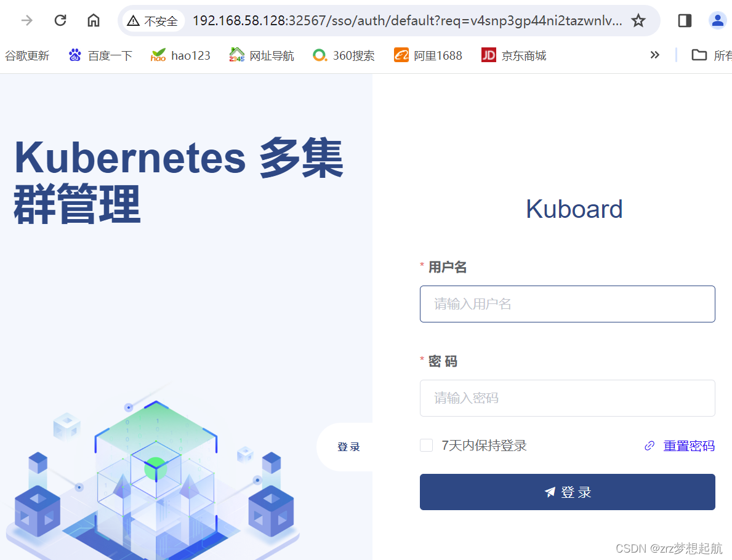This screenshot has width=732, height=560.
Task: Reload the Kuboard login page
Action: pos(60,20)
